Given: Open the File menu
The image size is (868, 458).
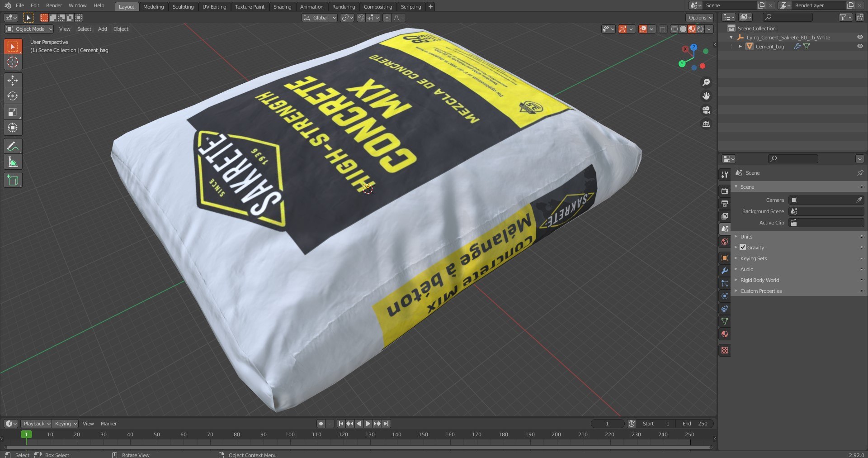Looking at the screenshot, I should click(x=20, y=5).
